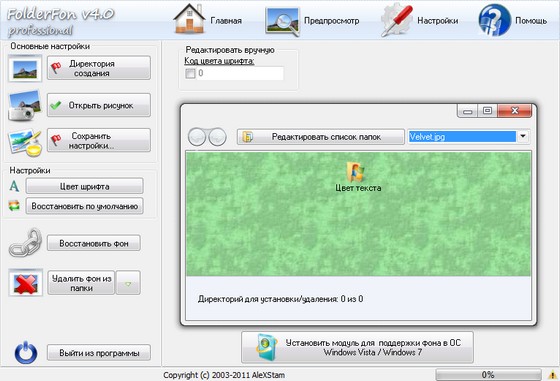Select the Velvet.jpg combo box field
This screenshot has width=560, height=381.
[469, 136]
